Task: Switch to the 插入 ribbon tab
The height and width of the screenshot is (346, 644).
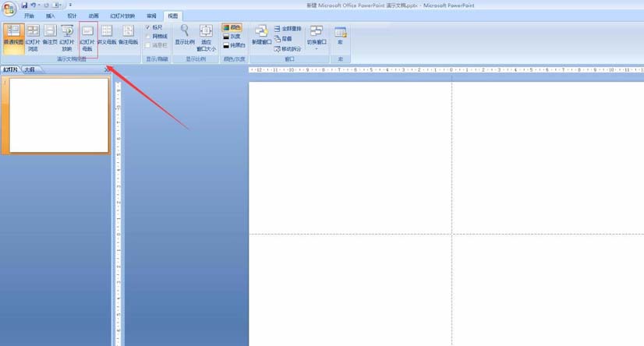Action: pyautogui.click(x=51, y=16)
